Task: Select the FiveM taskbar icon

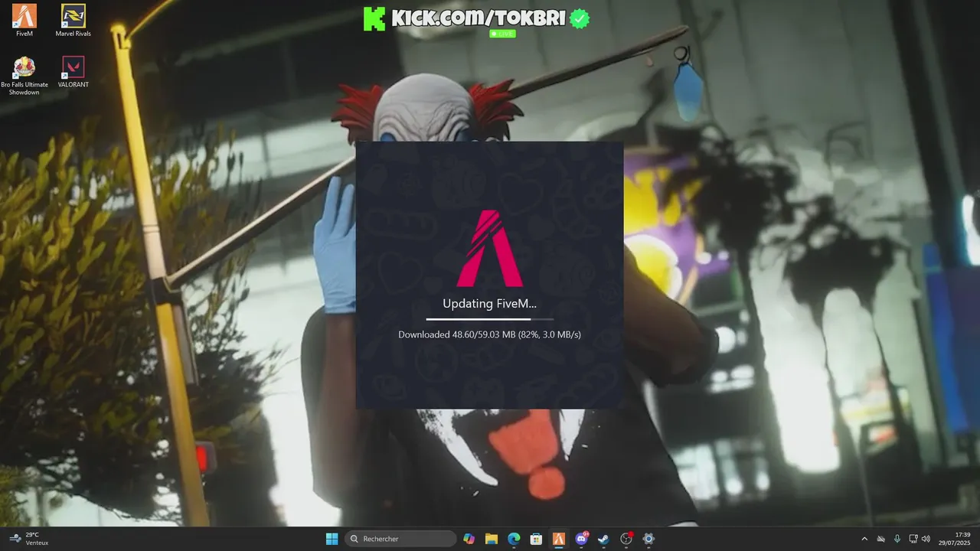Action: point(559,539)
